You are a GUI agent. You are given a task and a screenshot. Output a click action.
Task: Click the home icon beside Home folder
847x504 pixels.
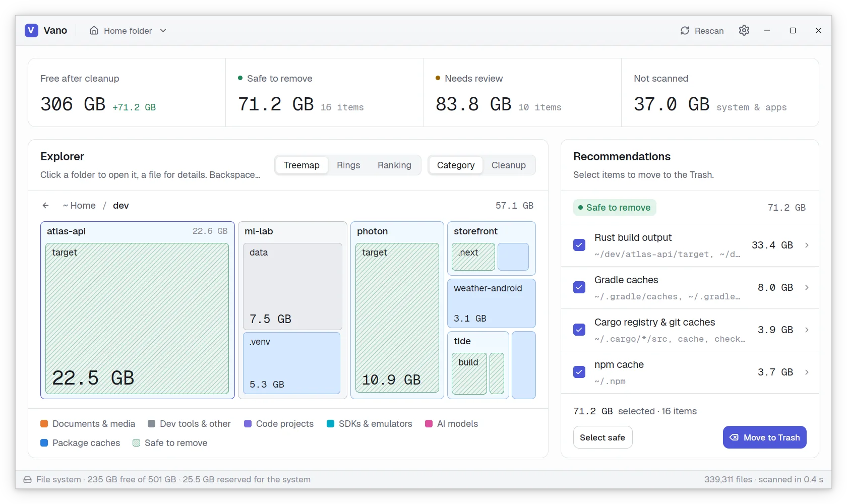(94, 31)
